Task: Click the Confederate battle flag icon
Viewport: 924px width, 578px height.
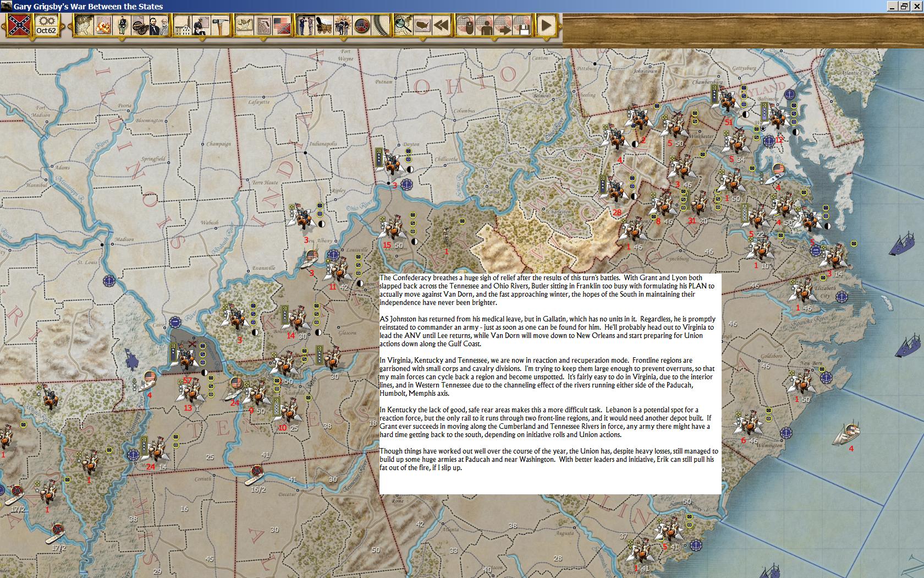Action: 19,25
